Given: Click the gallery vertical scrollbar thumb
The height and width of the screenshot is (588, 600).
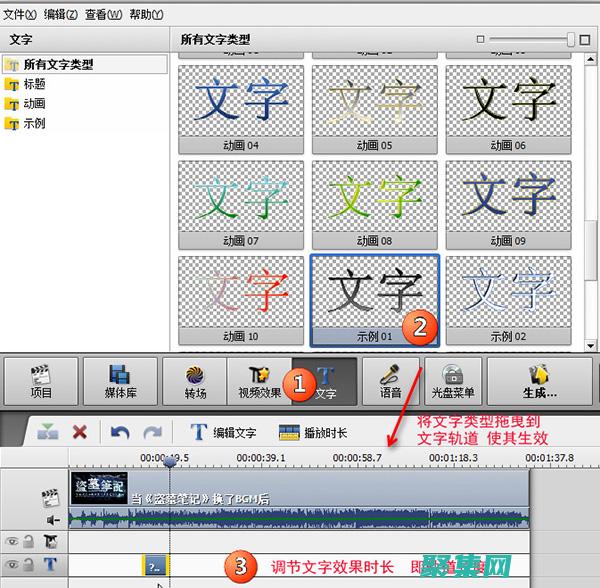Looking at the screenshot, I should [x=590, y=251].
